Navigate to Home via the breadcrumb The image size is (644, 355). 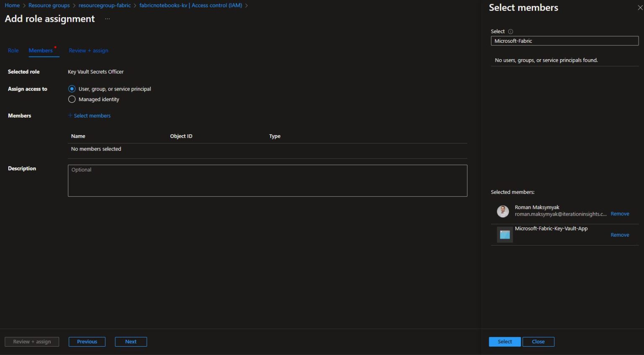12,5
